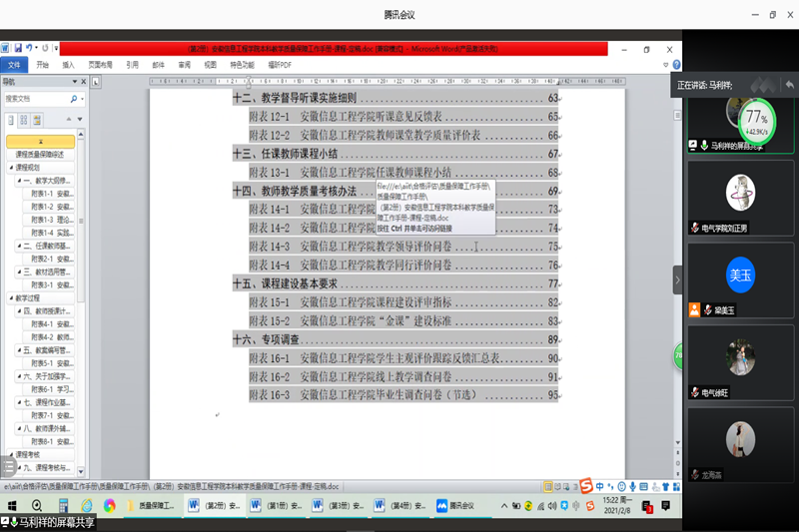Open the 文件 menu tab
The image size is (799, 532).
pos(14,65)
